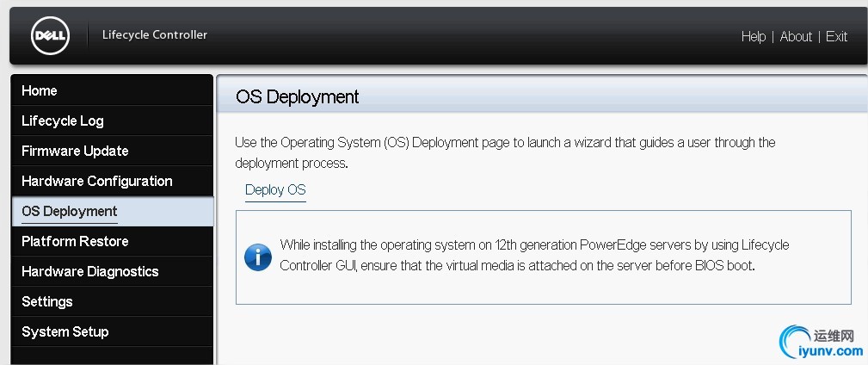Click the OS Deployment page heading
This screenshot has width=868, height=365.
pos(298,97)
